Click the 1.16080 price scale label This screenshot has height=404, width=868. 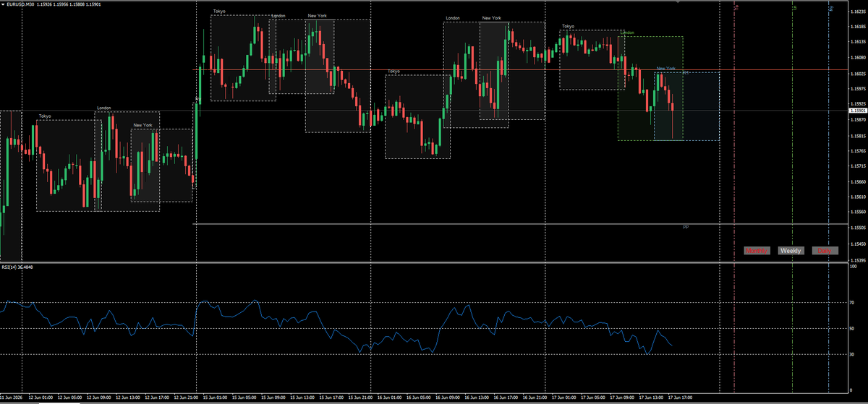tap(857, 57)
